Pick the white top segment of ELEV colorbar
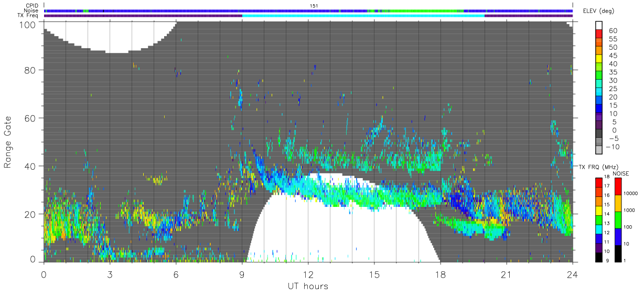 599,25
